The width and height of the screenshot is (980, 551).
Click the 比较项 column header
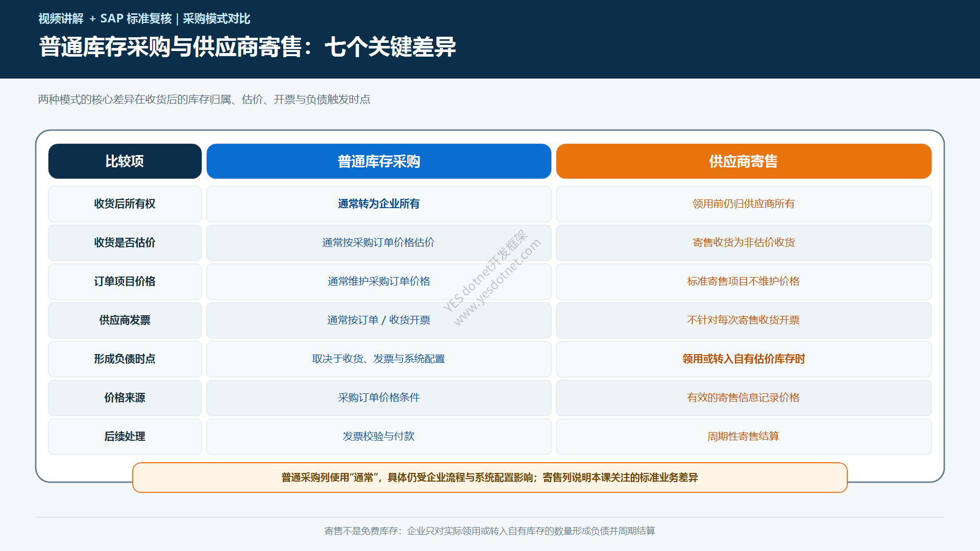[125, 161]
